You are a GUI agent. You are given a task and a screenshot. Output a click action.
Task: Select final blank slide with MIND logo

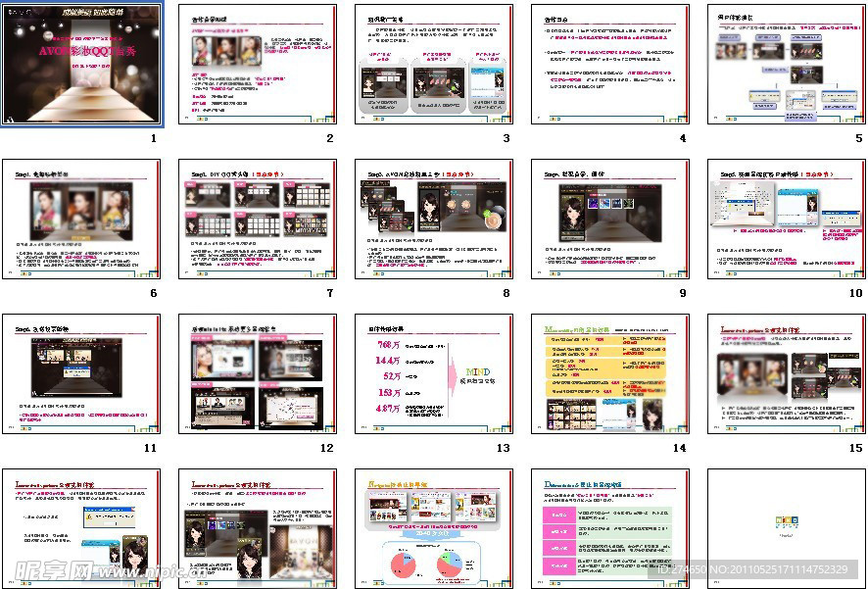point(787,528)
